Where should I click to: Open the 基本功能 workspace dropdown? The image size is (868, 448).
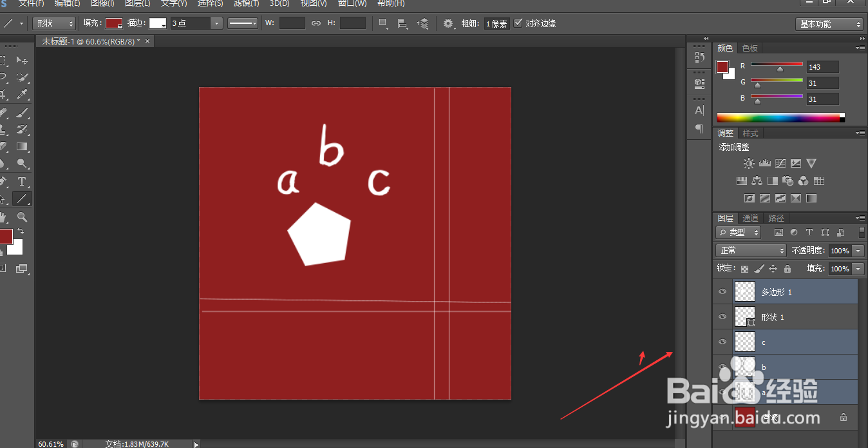point(829,24)
